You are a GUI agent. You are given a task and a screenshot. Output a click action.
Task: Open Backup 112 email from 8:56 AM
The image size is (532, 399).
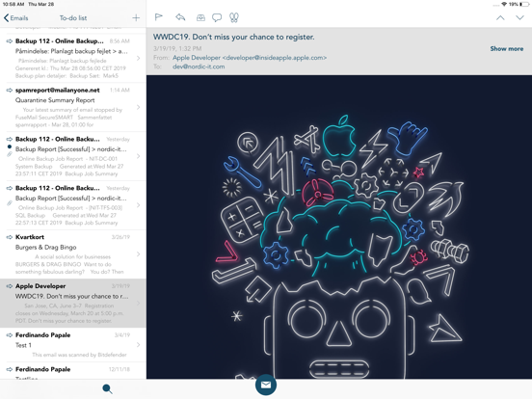73,58
